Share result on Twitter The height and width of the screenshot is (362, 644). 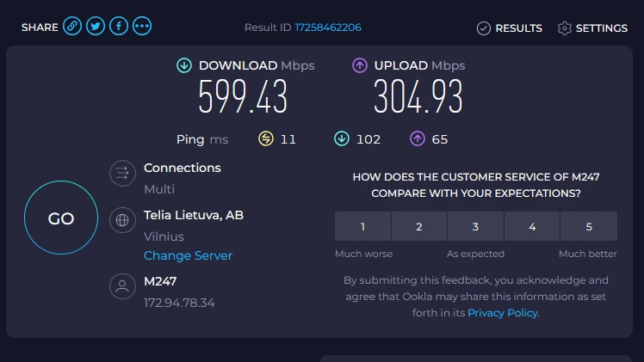(x=96, y=27)
